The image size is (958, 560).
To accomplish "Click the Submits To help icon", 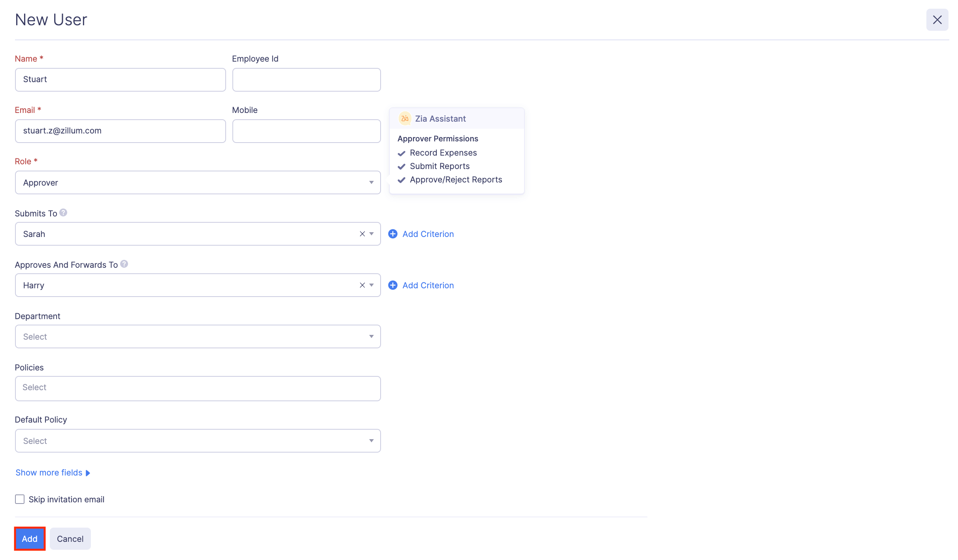I will point(63,213).
